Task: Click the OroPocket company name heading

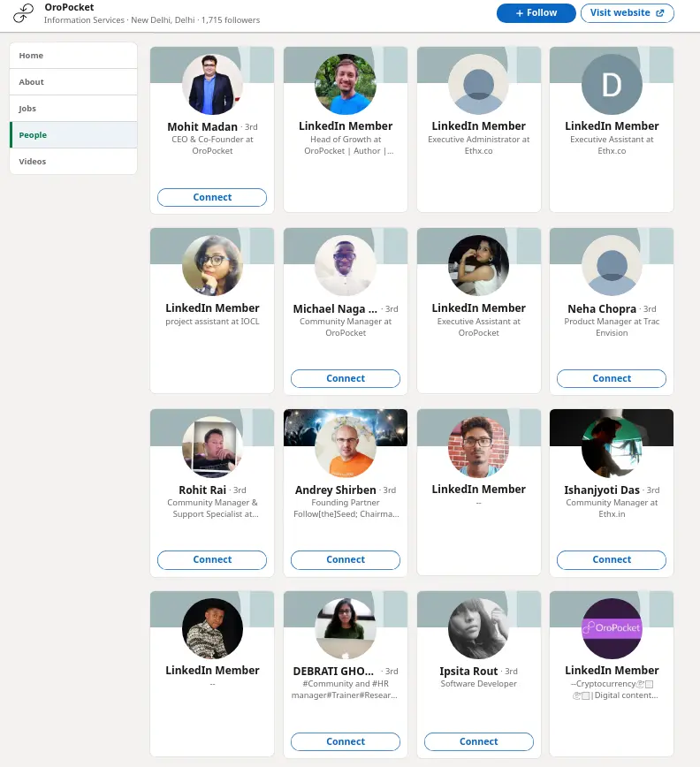Action: click(69, 7)
